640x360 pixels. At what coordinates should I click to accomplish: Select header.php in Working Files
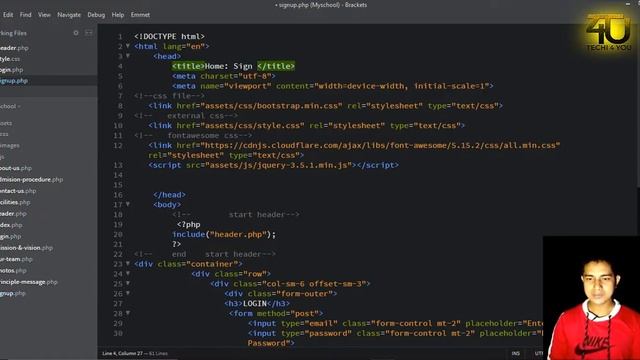pyautogui.click(x=14, y=48)
